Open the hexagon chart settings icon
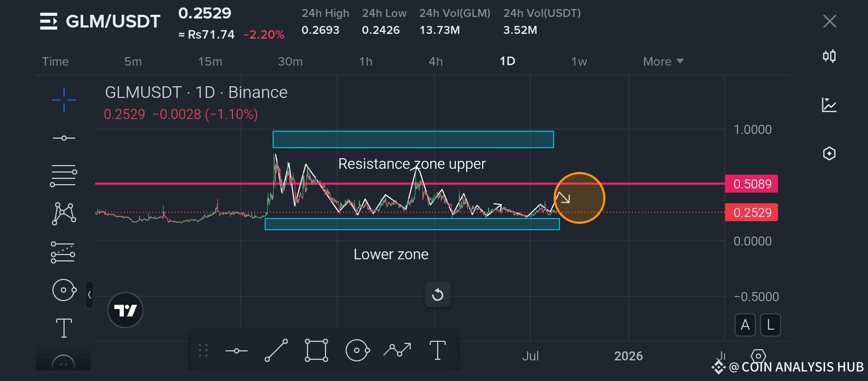The height and width of the screenshot is (381, 868). click(829, 153)
